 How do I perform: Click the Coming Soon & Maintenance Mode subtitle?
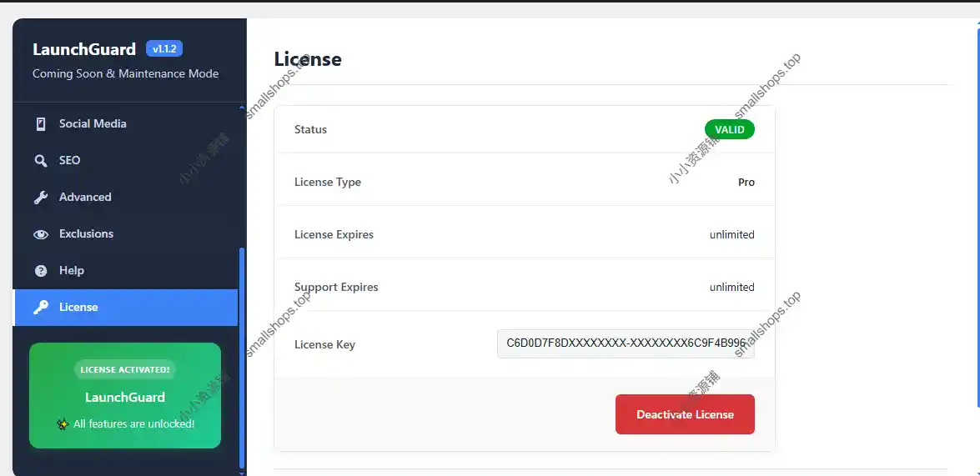[126, 73]
